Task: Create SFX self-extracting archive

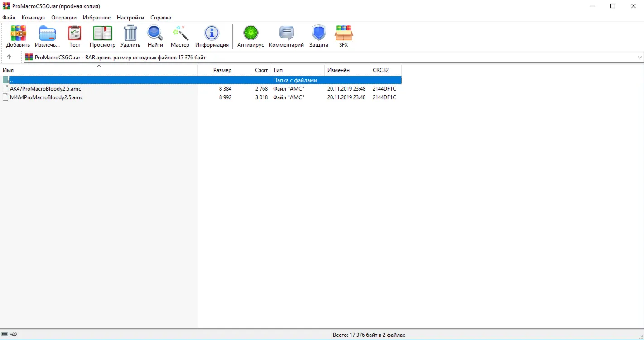Action: pyautogui.click(x=344, y=36)
